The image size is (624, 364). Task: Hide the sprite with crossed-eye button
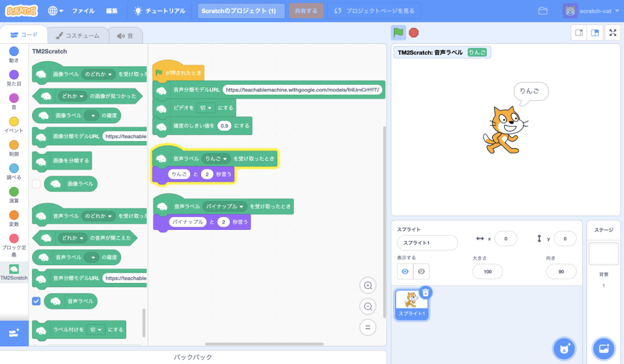tap(421, 271)
